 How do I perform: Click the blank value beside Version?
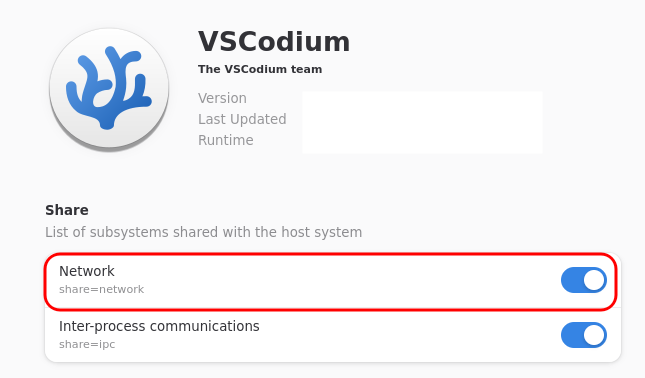[422, 98]
